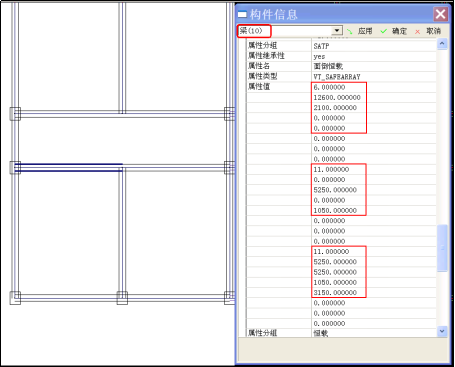Close the 构件信息 dialog window
455x367 pixels.
[440, 14]
